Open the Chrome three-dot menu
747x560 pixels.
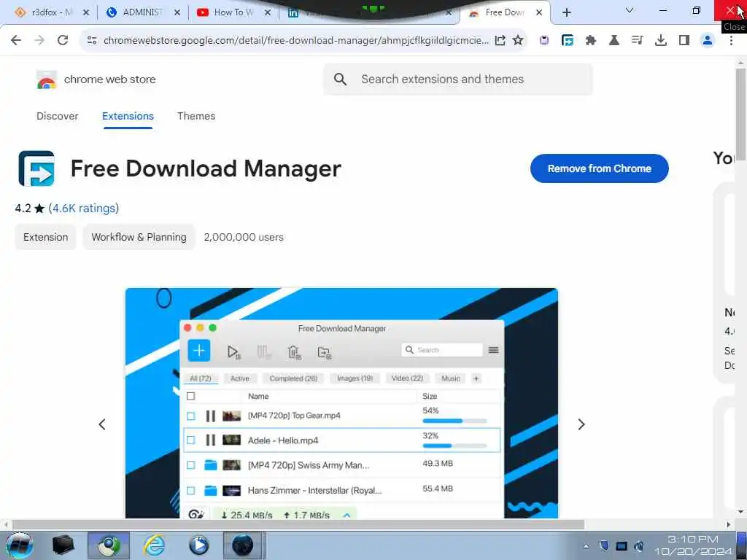[x=731, y=41]
